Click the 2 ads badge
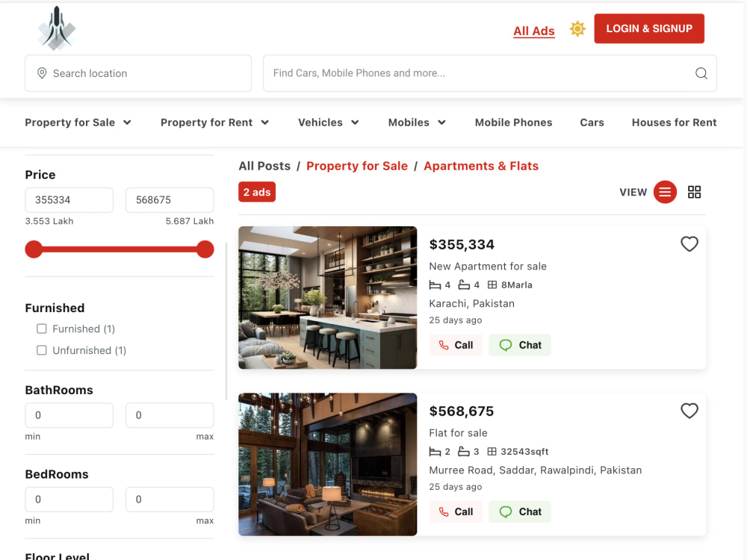 point(257,192)
